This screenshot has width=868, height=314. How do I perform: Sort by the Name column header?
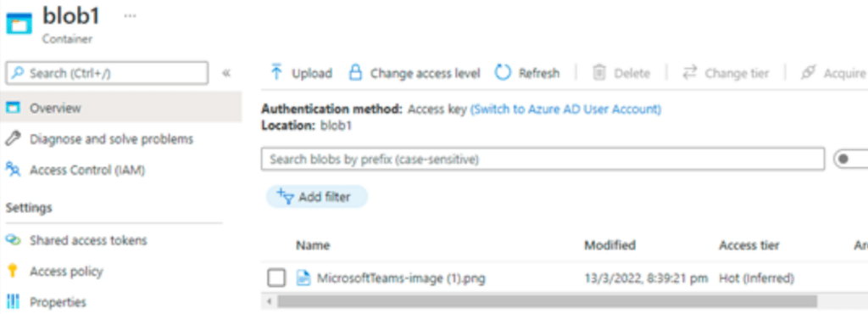click(313, 244)
